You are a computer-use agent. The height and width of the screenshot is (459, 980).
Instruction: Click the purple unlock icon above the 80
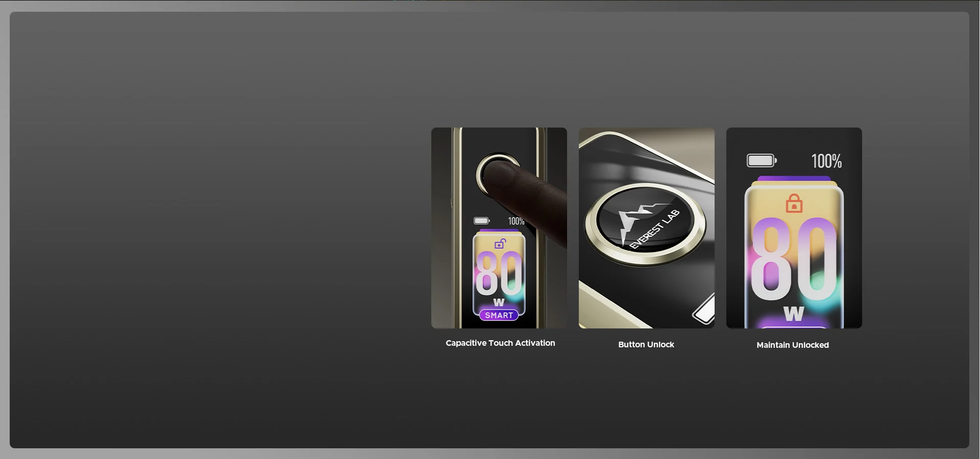[x=500, y=244]
